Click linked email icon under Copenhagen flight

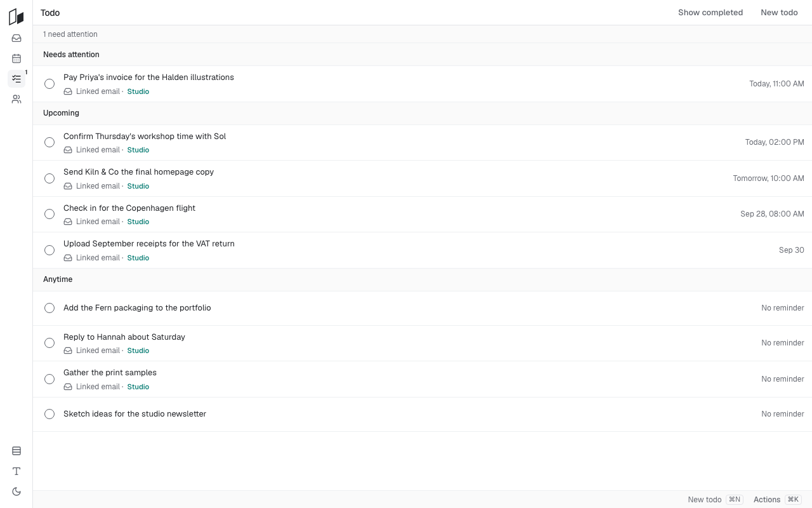(68, 222)
